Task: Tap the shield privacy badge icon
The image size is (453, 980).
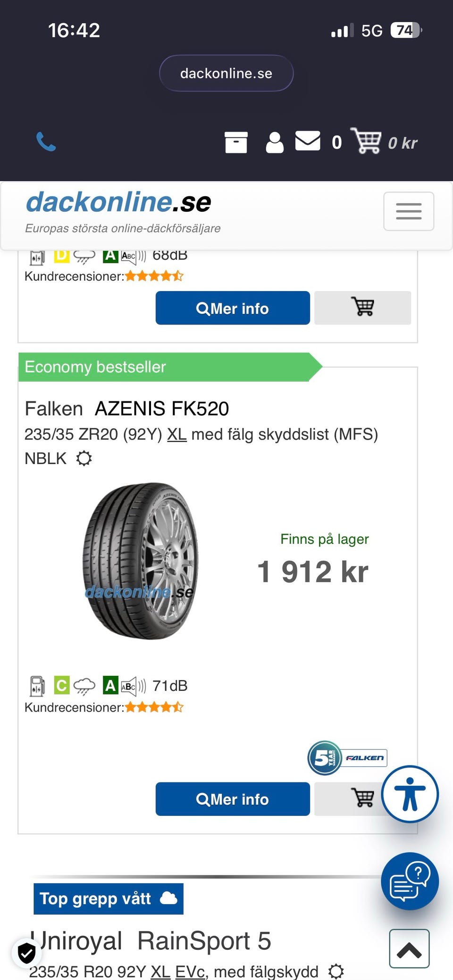Action: (x=26, y=954)
